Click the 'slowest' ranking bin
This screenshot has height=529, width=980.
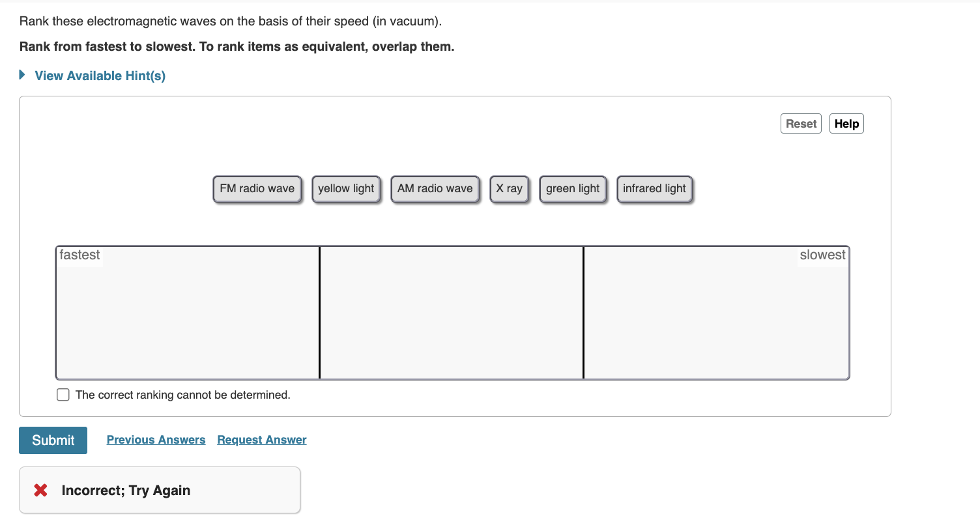click(x=717, y=313)
